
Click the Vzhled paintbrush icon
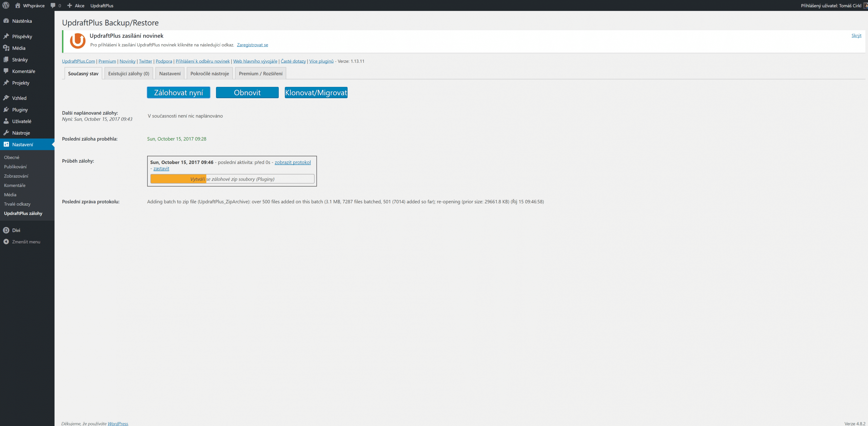point(6,98)
